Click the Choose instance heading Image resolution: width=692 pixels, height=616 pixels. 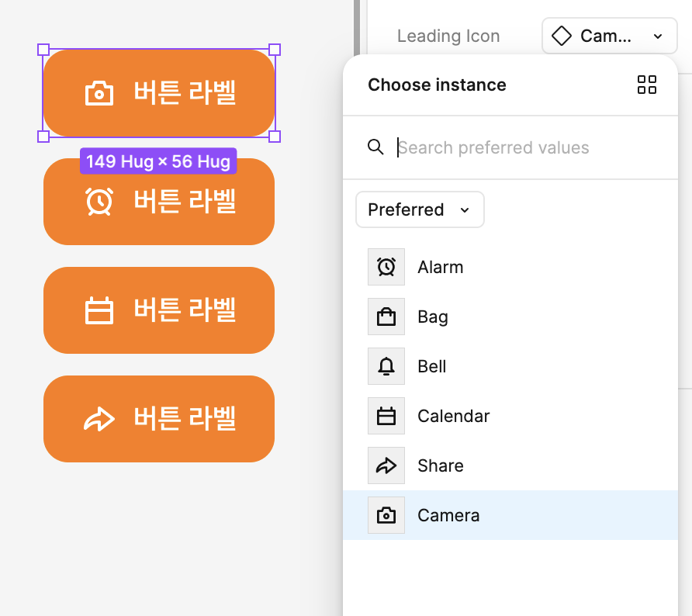[x=437, y=85]
